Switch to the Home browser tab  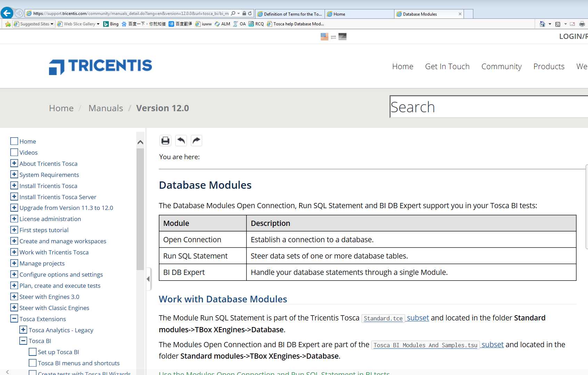(x=359, y=14)
